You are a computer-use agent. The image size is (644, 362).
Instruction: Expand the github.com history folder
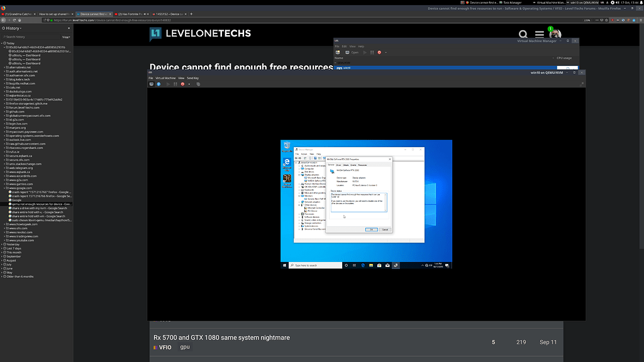[x=17, y=111]
